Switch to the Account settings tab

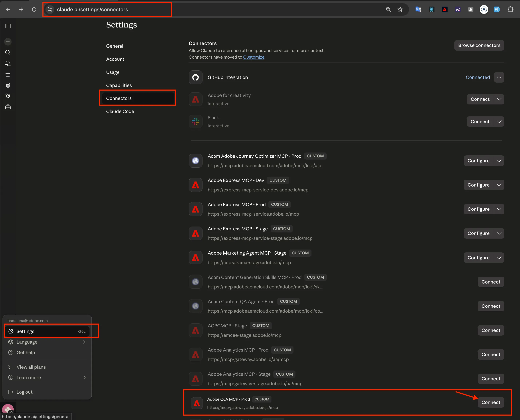click(x=115, y=59)
